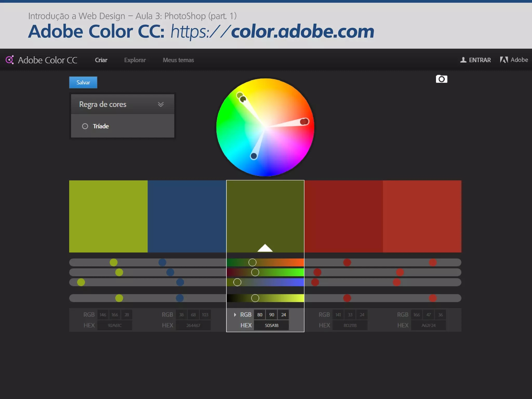Select the bright red A62F24 swatch
Viewport: 532px width, 399px height.
tap(422, 216)
